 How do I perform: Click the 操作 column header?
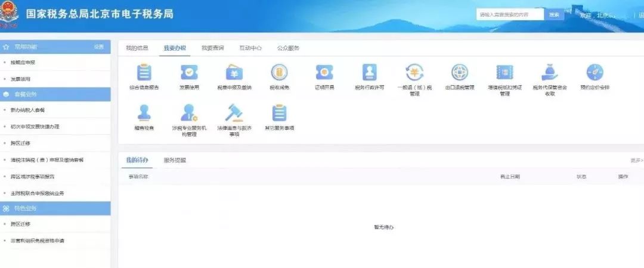pyautogui.click(x=623, y=176)
